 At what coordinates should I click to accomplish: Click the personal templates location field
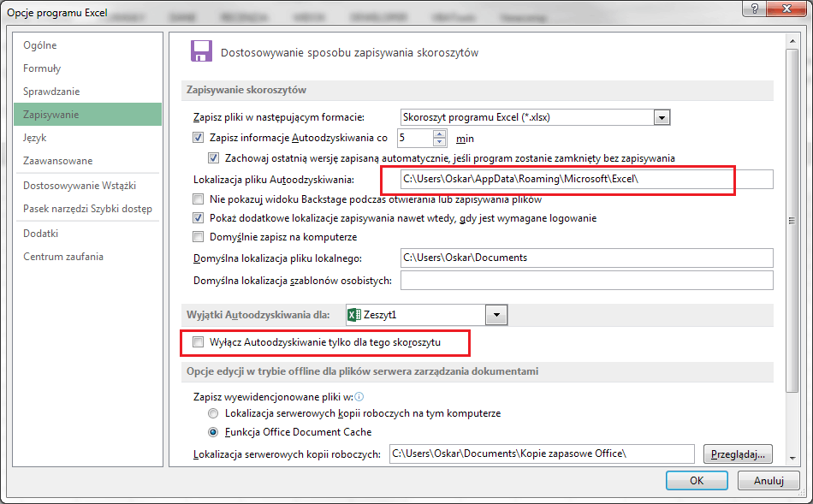(586, 281)
